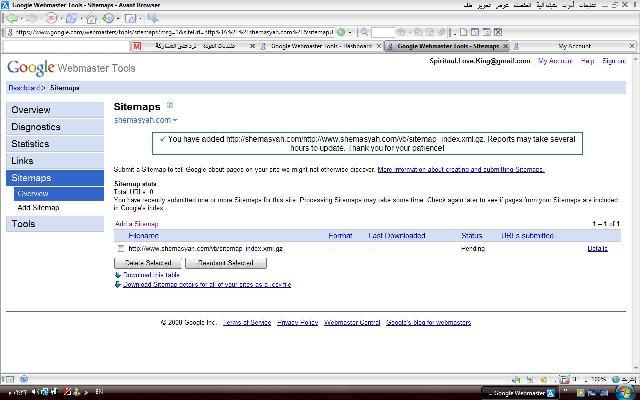640x400 pixels.
Task: Click the Pending status text in the sitemap row
Action: (473, 248)
